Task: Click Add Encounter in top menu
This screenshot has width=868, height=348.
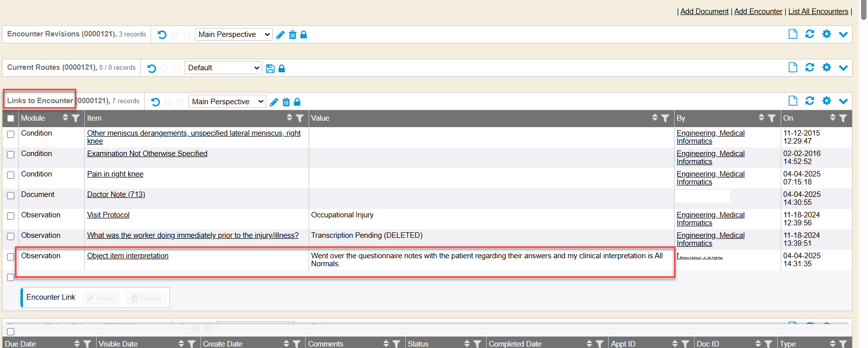Action: 758,11
